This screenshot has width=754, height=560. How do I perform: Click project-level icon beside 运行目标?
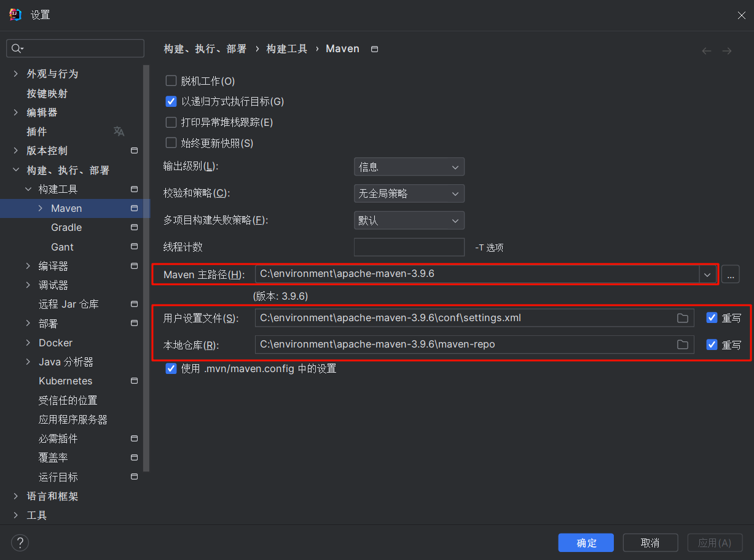coord(134,476)
